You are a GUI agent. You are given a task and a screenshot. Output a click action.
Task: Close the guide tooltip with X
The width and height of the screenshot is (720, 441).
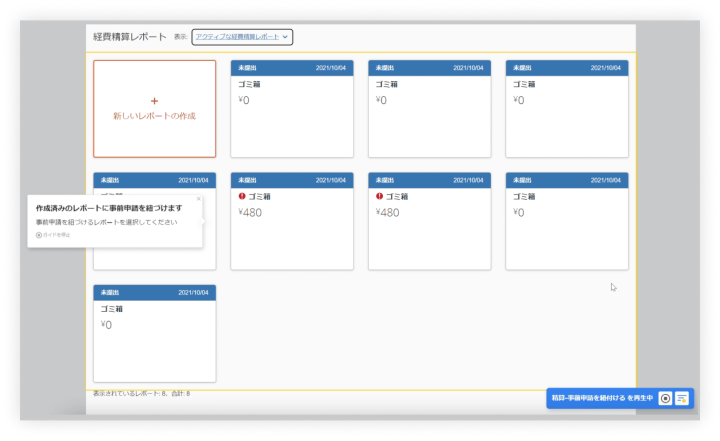point(198,199)
